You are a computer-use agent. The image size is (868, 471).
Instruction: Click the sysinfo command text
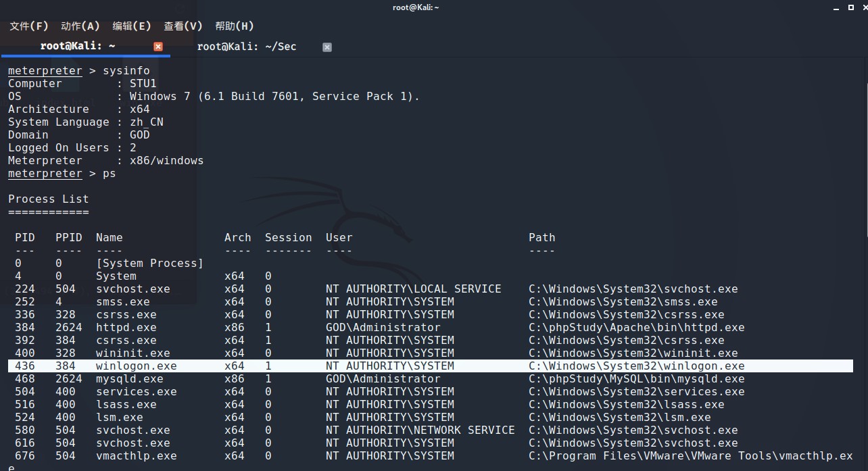(126, 71)
